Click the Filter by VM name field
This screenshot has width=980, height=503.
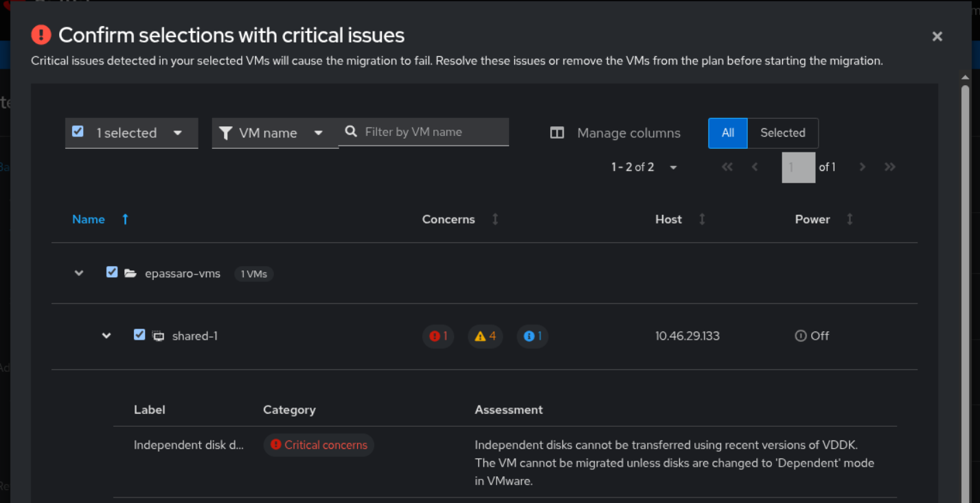point(433,132)
